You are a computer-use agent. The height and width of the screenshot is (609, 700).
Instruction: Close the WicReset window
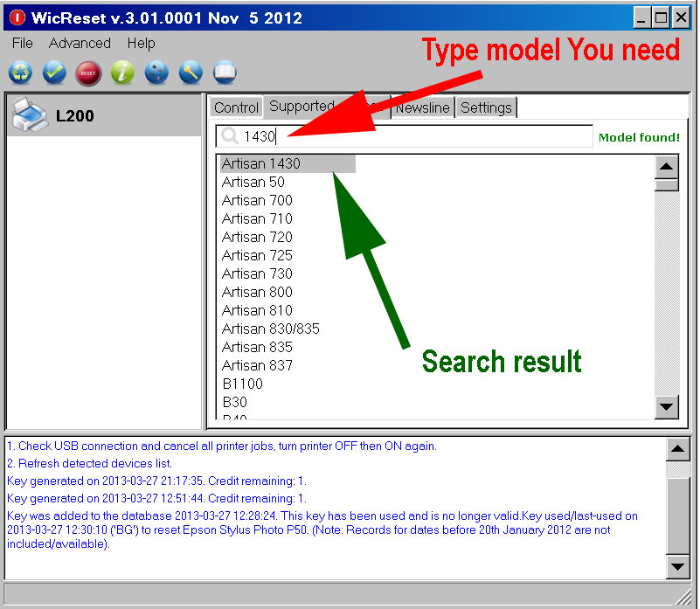[x=681, y=17]
